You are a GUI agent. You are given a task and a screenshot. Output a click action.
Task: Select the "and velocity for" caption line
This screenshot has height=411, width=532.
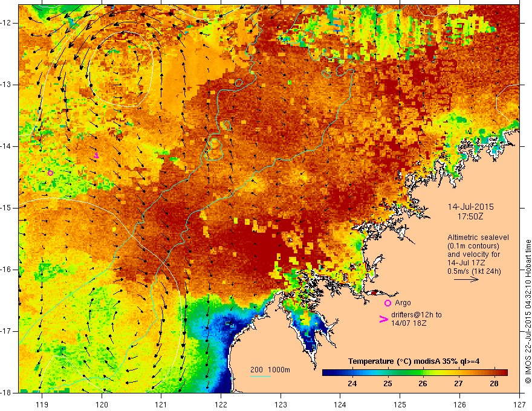(473, 254)
